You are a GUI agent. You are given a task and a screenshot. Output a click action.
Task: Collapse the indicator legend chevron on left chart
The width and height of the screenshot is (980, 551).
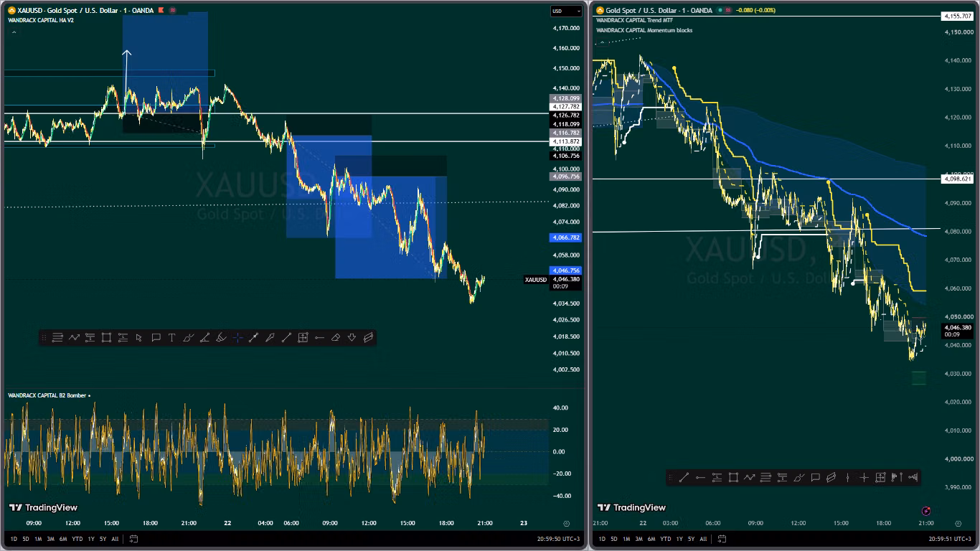(14, 32)
